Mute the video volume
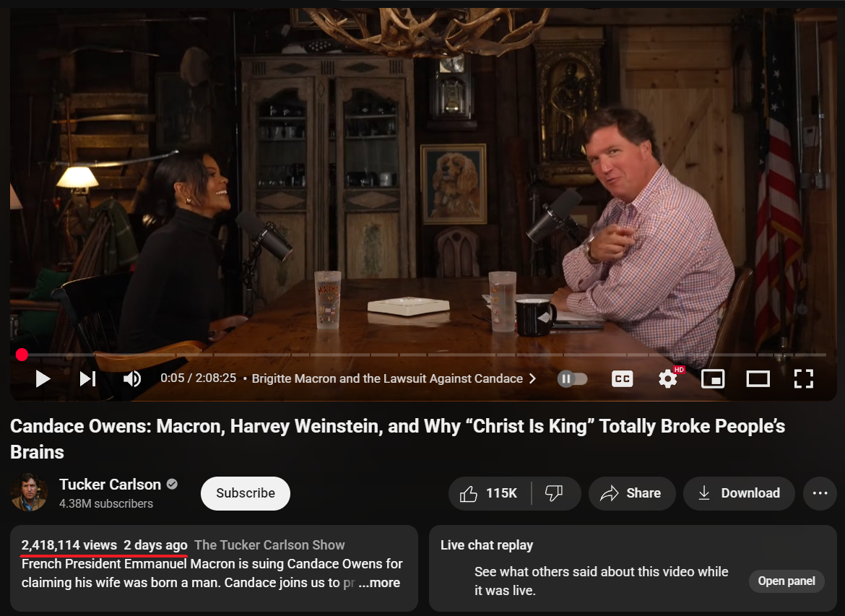This screenshot has width=845, height=616. tap(132, 379)
